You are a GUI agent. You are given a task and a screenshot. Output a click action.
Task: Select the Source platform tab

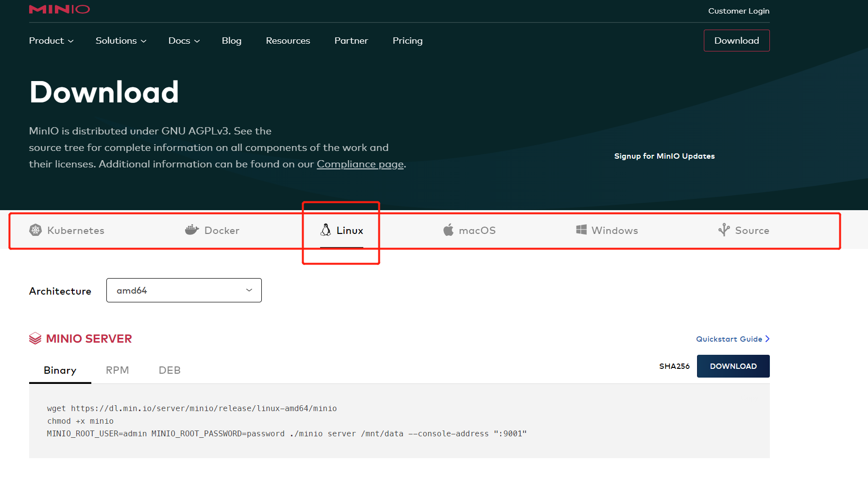pyautogui.click(x=744, y=230)
